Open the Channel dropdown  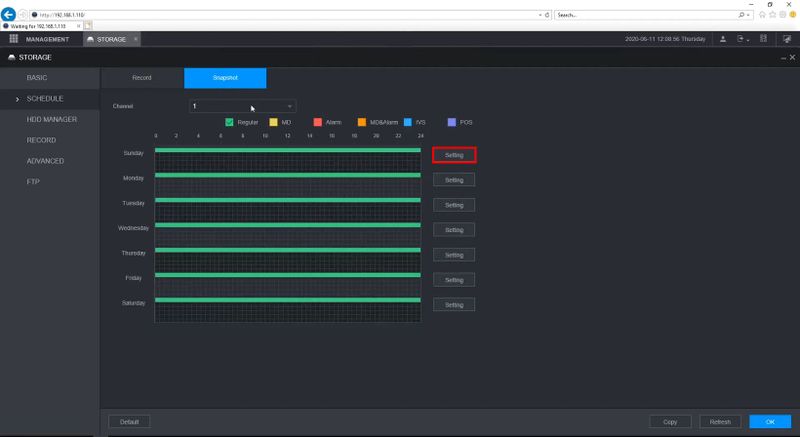coord(242,106)
